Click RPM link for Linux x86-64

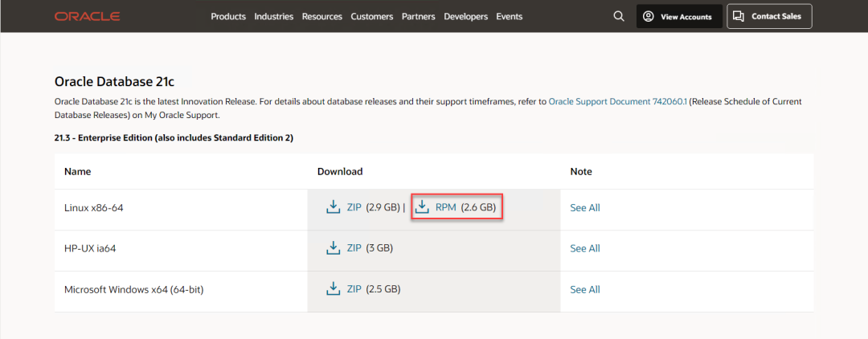pyautogui.click(x=445, y=207)
